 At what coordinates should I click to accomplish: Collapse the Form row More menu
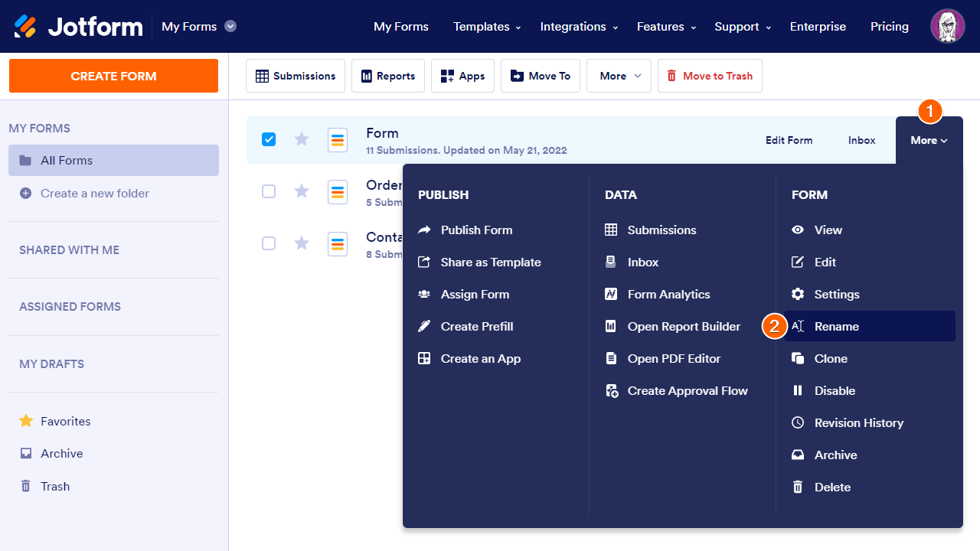(929, 140)
